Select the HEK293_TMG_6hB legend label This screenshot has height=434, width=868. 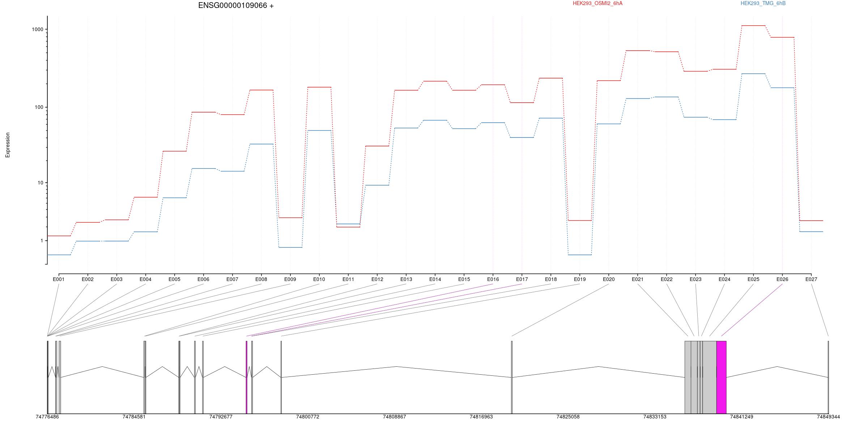pos(763,4)
